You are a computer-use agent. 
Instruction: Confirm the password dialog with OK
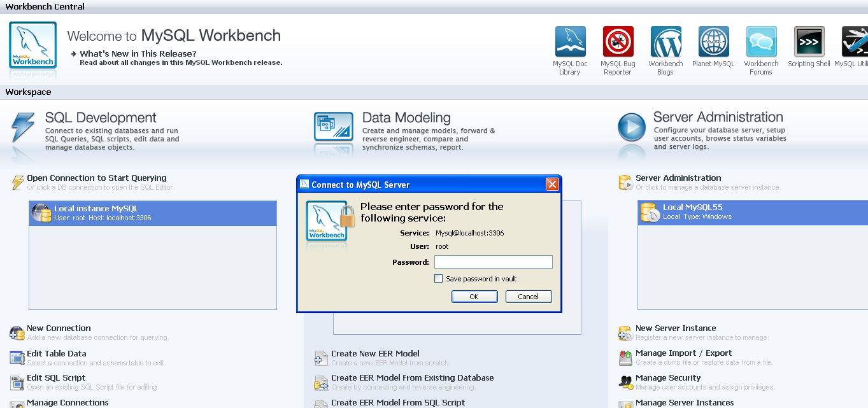[474, 297]
